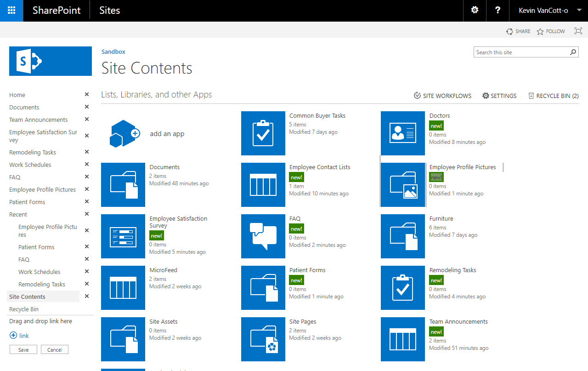Focus the Search this site box

coord(521,52)
